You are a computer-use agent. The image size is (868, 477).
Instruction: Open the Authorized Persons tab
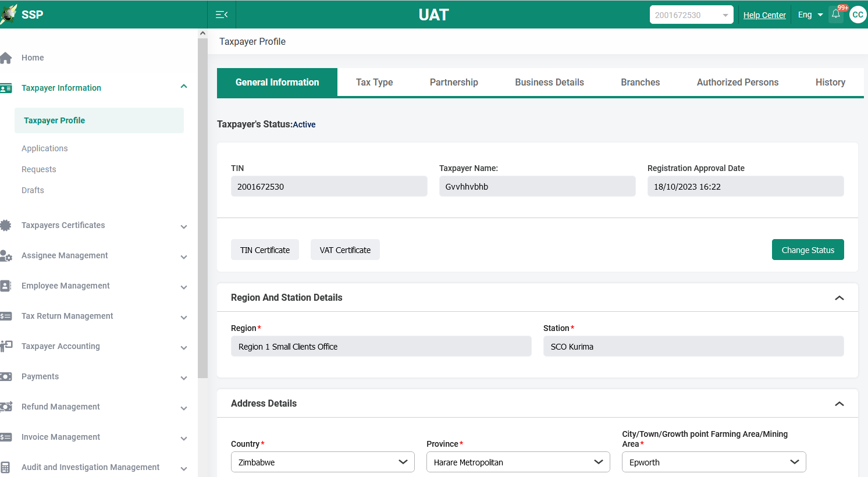(737, 83)
